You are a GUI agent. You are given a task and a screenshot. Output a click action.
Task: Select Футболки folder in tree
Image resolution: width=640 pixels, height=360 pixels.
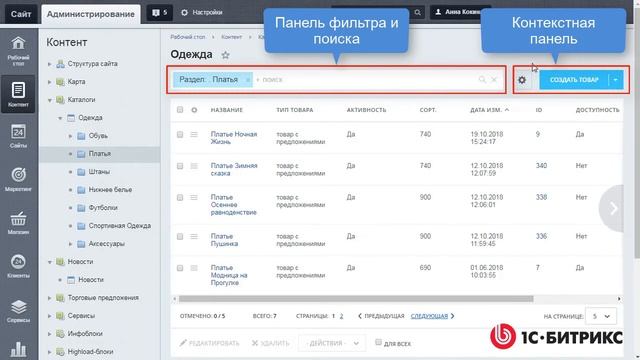(103, 208)
